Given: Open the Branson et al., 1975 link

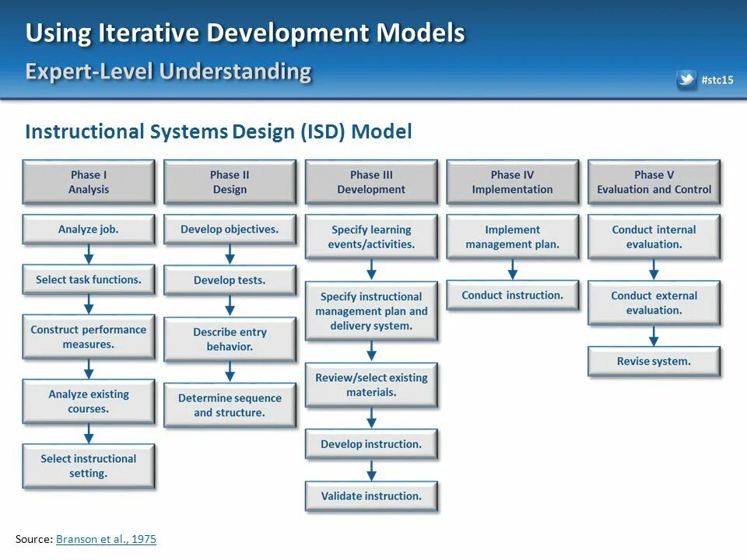Looking at the screenshot, I should click(106, 539).
